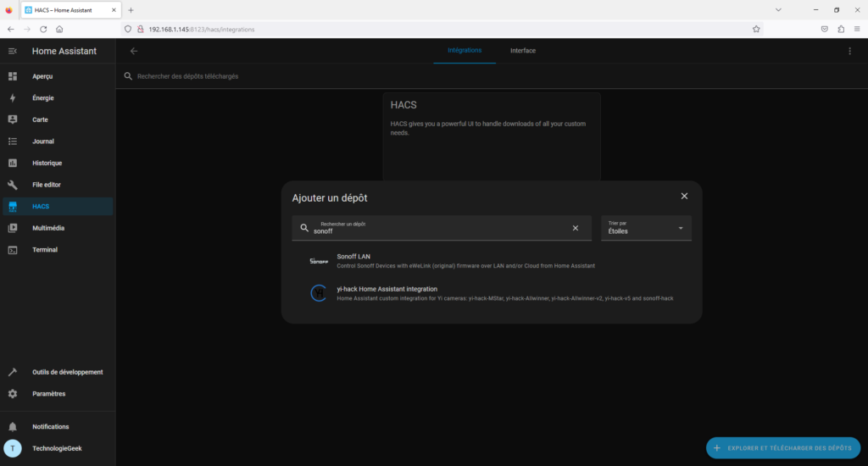This screenshot has width=868, height=466.
Task: Open the File editor wrench icon
Action: pos(12,185)
